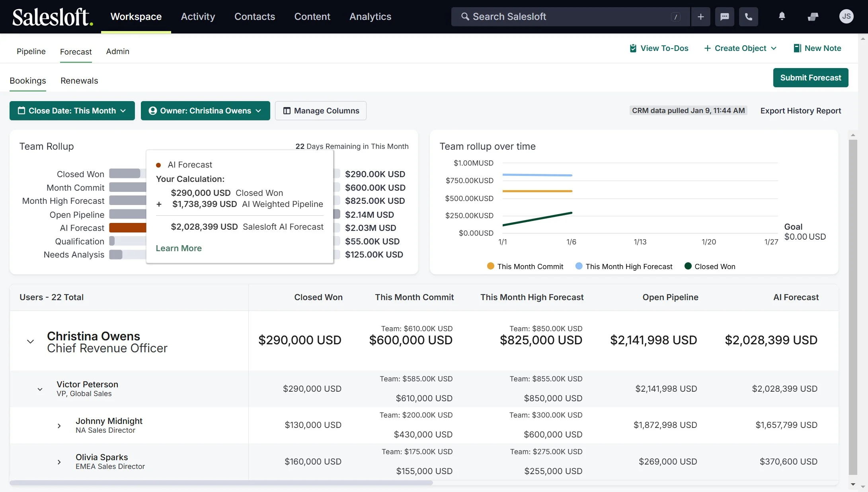Select the Bookings sub-tab
The image size is (868, 492).
(x=28, y=81)
